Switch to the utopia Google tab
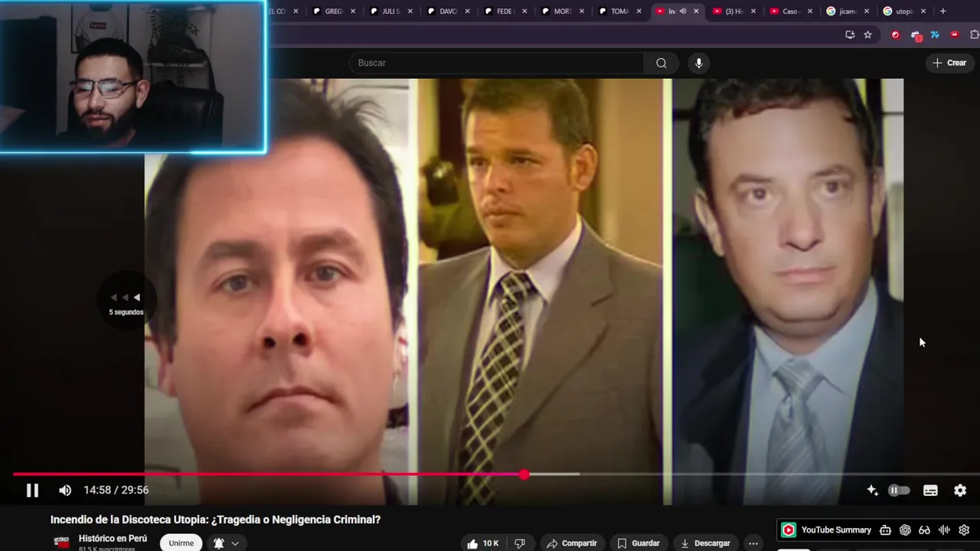This screenshot has width=980, height=551. [904, 11]
